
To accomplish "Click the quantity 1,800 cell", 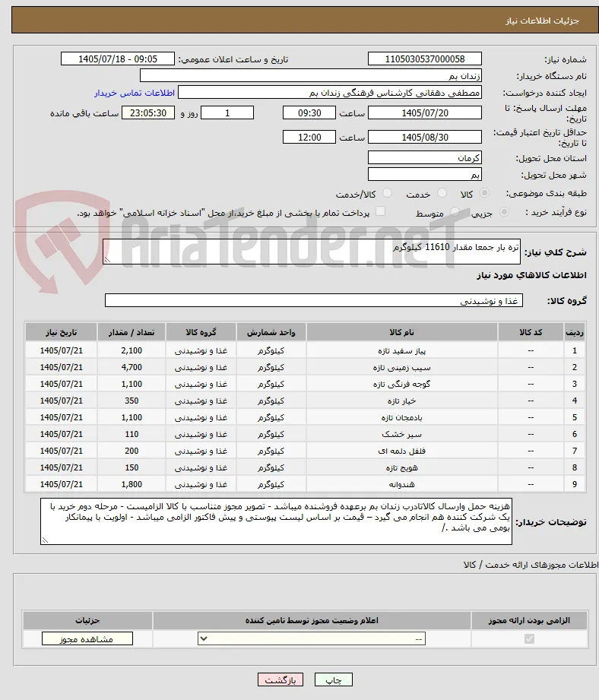I will [132, 484].
